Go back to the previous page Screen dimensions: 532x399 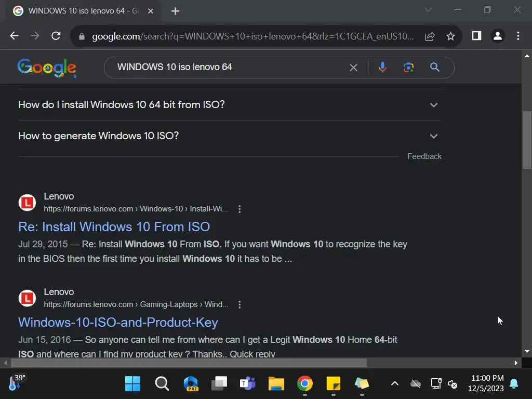[14, 36]
